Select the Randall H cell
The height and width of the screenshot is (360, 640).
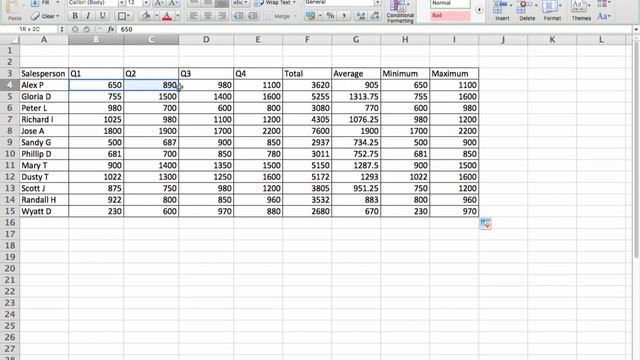click(44, 200)
